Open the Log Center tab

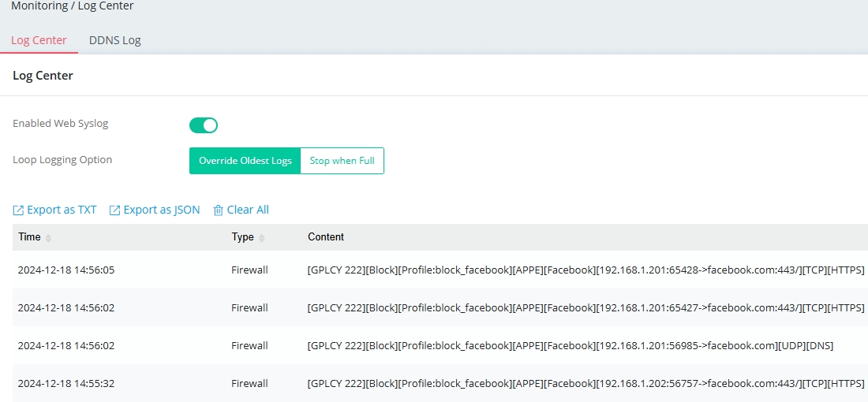tap(39, 40)
